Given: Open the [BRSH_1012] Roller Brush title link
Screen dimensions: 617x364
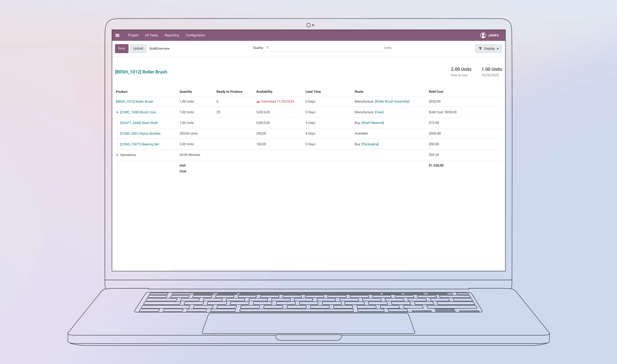Looking at the screenshot, I should (x=141, y=72).
